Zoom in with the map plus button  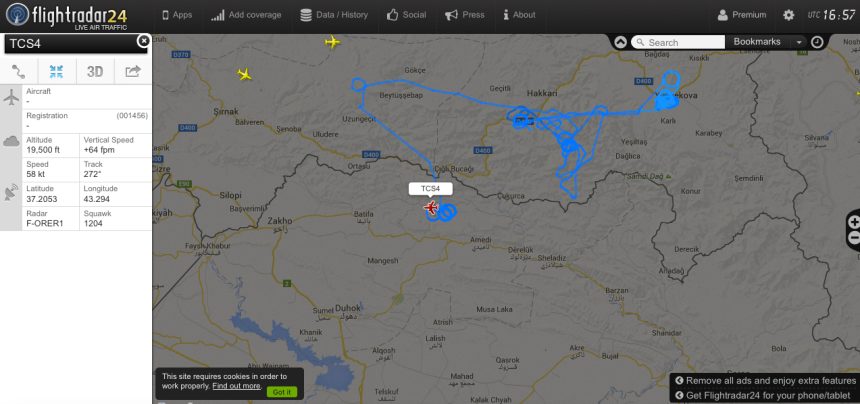tap(854, 222)
